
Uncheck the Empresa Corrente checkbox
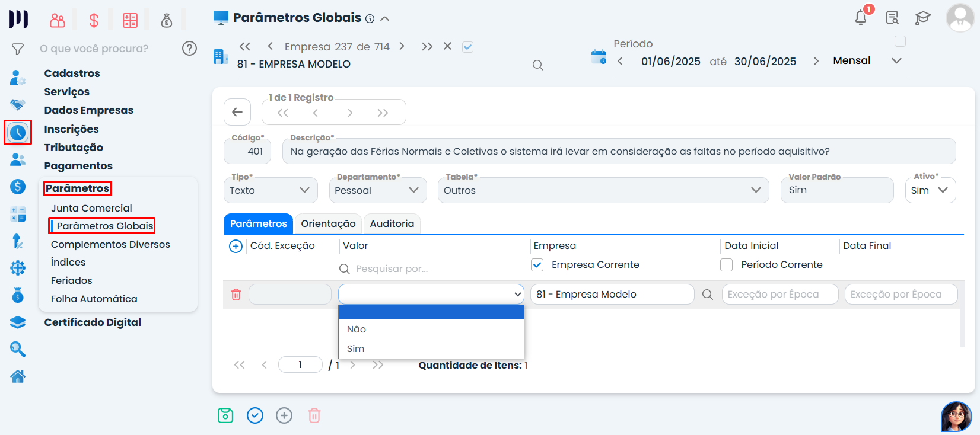point(537,265)
